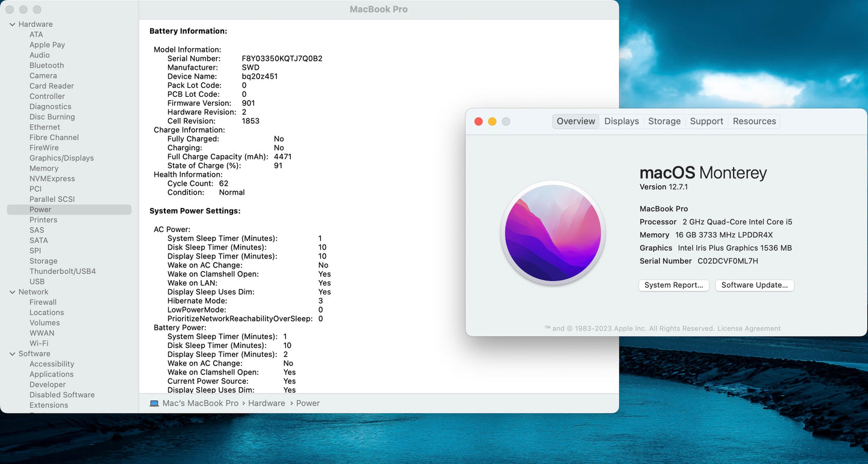Select Memory in the sidebar
The height and width of the screenshot is (464, 868).
coord(44,169)
